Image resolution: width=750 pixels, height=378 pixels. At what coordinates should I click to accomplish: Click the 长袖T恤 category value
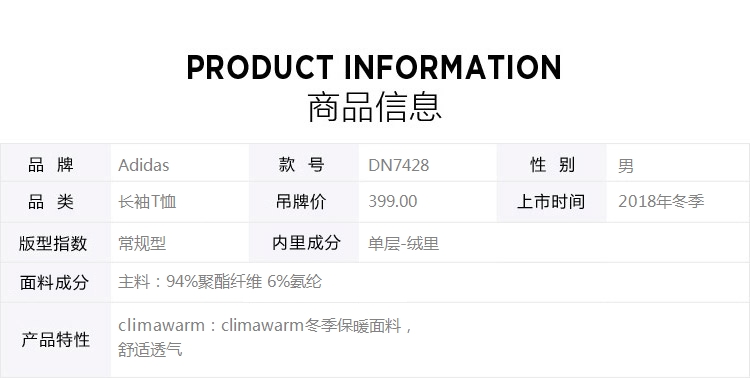147,201
